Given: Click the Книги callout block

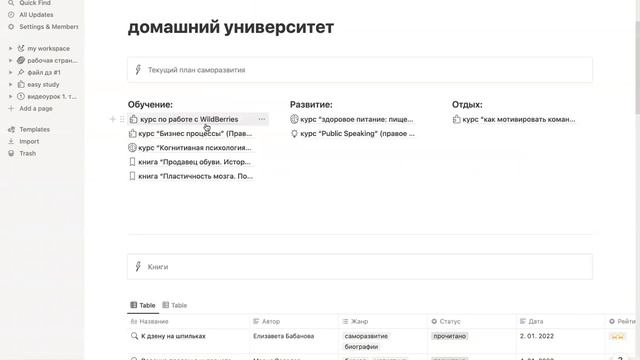Looking at the screenshot, I should [360, 267].
